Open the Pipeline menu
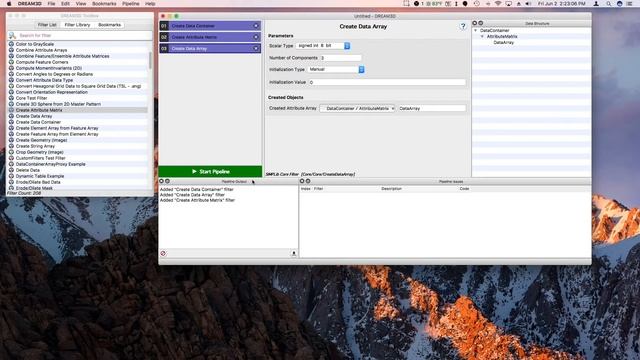Viewport: 640px width, 360px height. [131, 4]
